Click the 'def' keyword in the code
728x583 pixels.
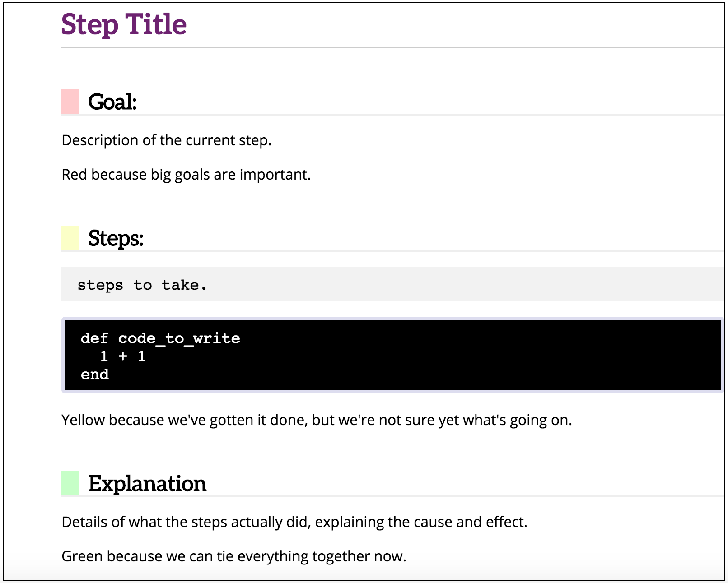click(x=94, y=338)
